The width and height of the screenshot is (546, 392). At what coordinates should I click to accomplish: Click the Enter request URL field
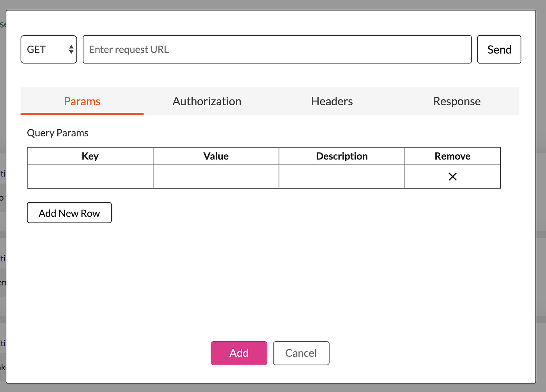[x=277, y=49]
